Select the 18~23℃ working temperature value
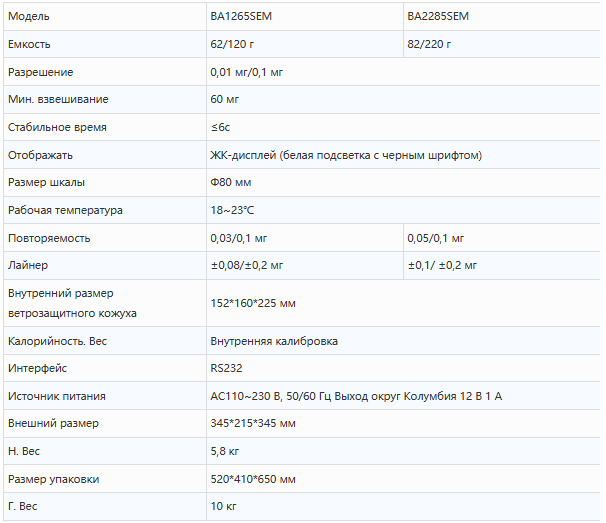The width and height of the screenshot is (606, 523). [x=232, y=211]
